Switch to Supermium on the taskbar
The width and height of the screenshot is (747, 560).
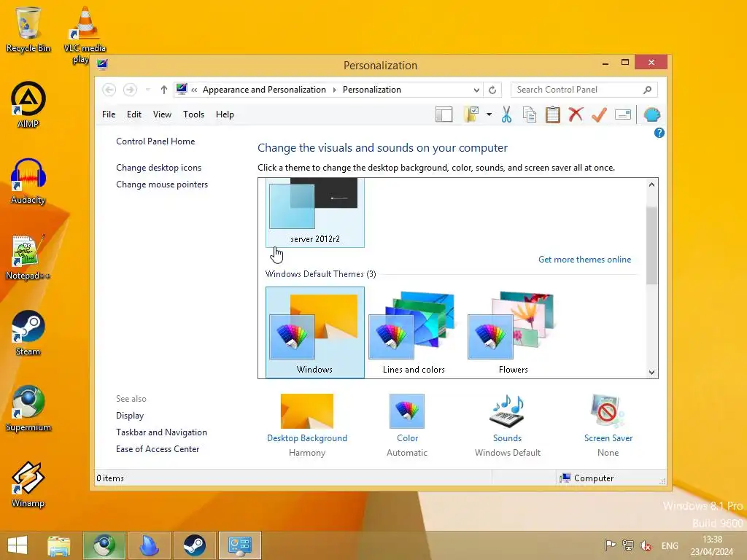click(104, 545)
